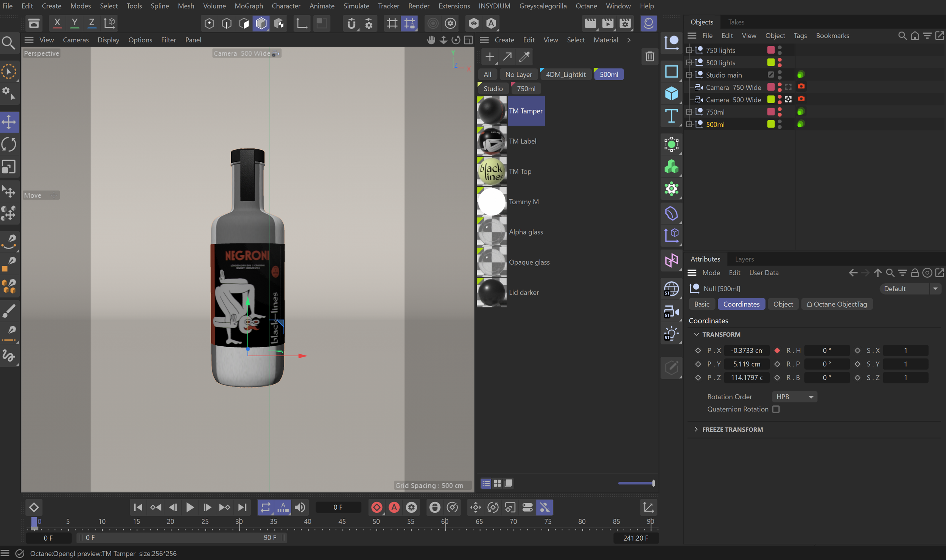Viewport: 946px width, 560px height.
Task: Toggle the Quaternion Rotation checkbox
Action: point(776,409)
